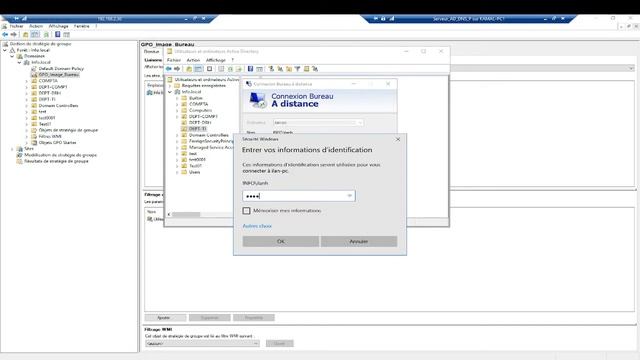
Task: Click Up folder icon in Active Directory toolbar
Action: (x=189, y=69)
